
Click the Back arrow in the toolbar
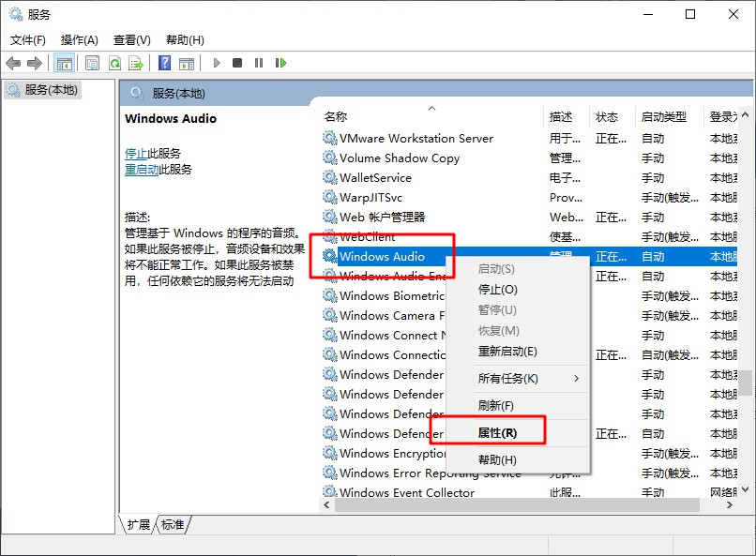[x=12, y=63]
